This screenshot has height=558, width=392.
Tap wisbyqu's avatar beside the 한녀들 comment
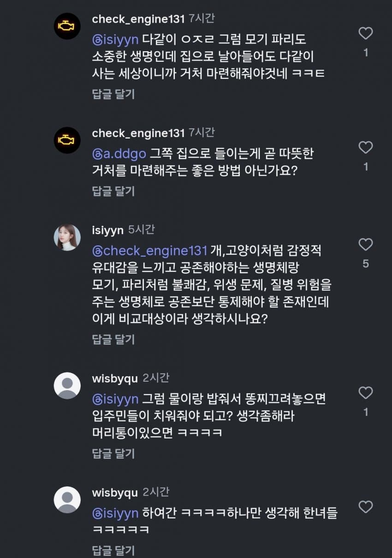67,499
